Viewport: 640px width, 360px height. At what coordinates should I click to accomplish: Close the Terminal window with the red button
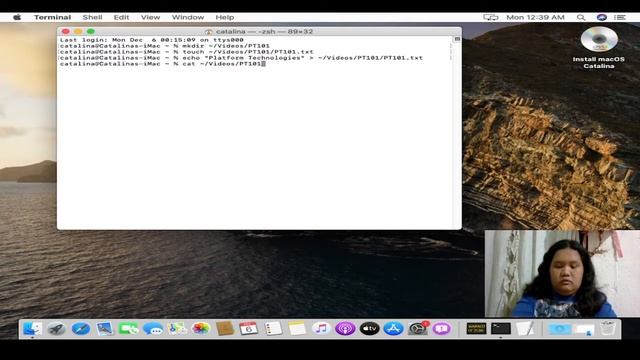(x=66, y=31)
